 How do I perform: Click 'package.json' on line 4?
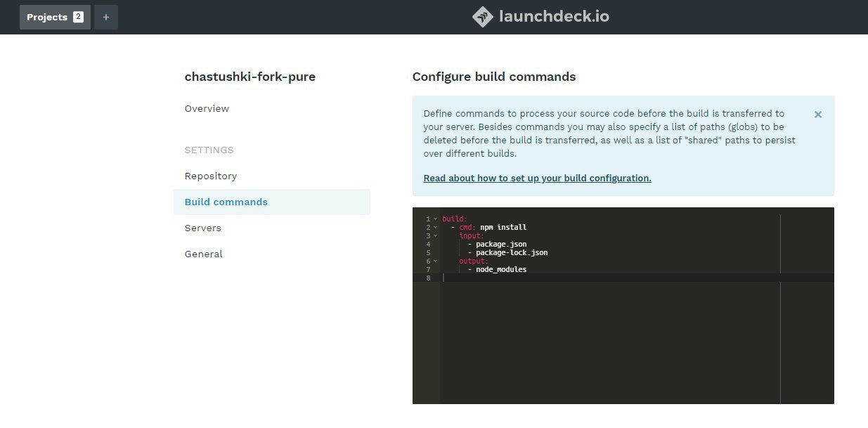(x=501, y=245)
